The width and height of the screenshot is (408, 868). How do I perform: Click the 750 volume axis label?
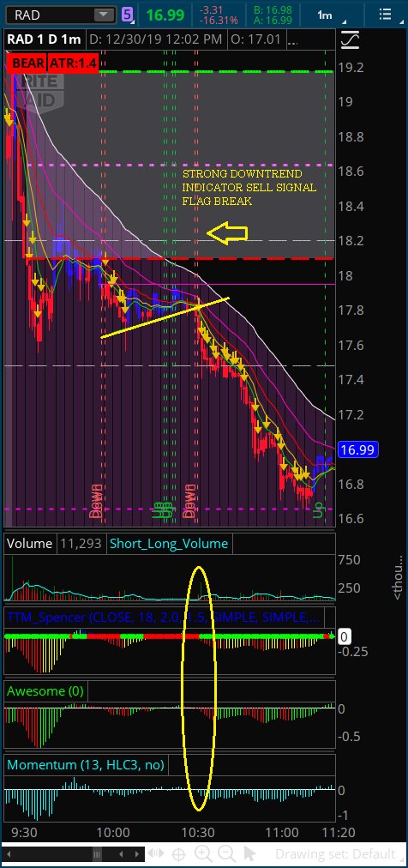[x=349, y=559]
